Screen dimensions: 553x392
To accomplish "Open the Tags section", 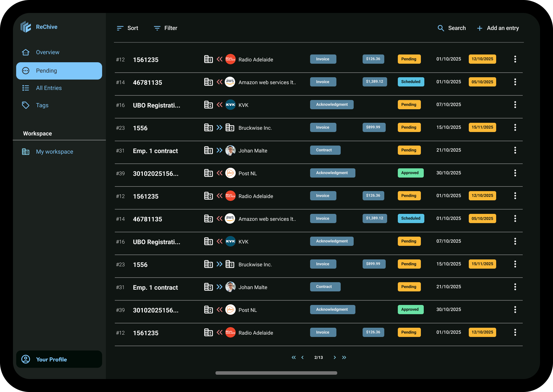I will 42,105.
